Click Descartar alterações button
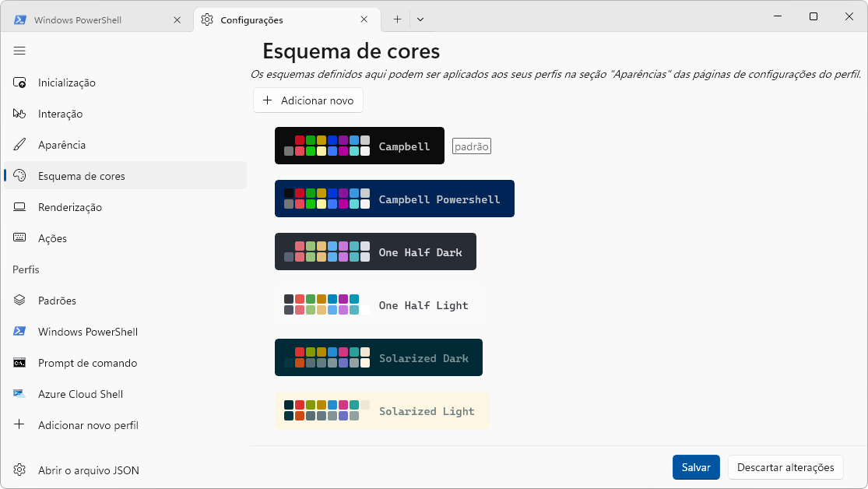The width and height of the screenshot is (868, 489). click(x=785, y=467)
